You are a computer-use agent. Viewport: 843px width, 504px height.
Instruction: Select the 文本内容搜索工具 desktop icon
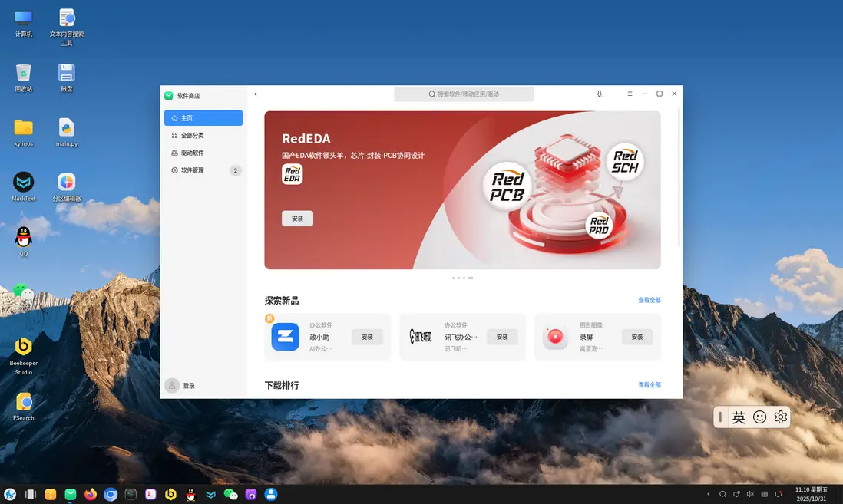click(67, 28)
